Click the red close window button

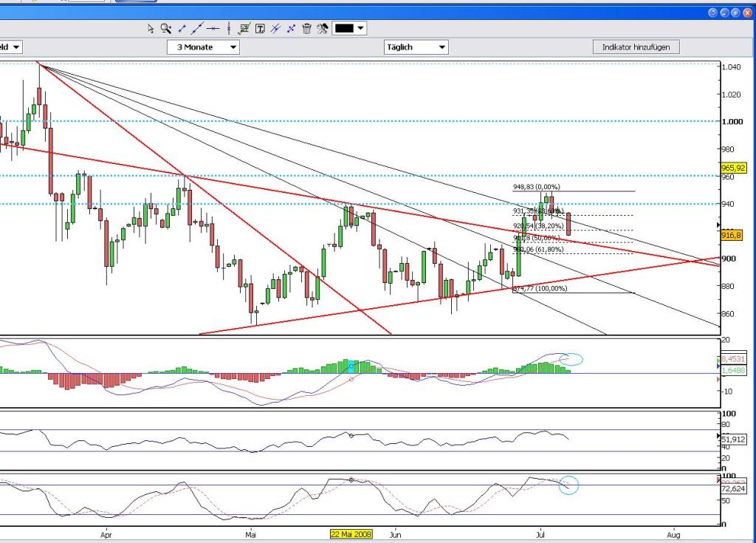(x=747, y=13)
